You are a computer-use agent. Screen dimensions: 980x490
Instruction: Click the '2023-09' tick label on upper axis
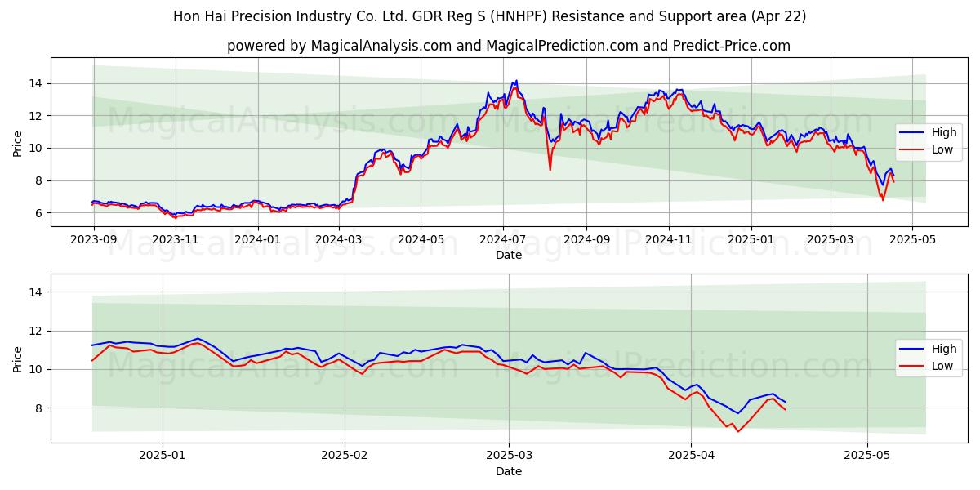94,239
